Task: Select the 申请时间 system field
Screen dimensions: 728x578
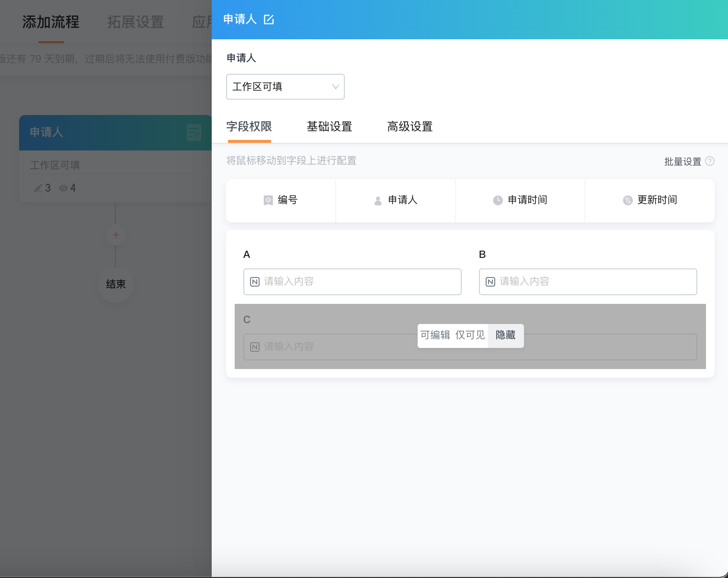Action: click(x=520, y=200)
